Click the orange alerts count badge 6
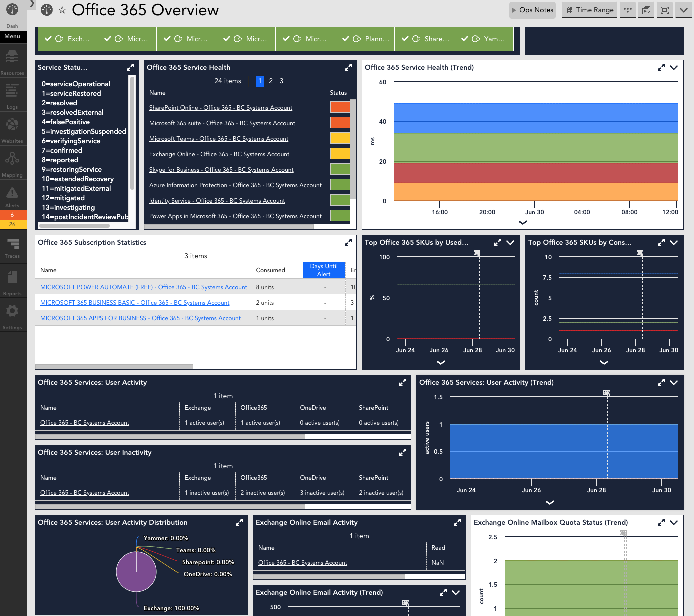Screen dimensions: 694x616 point(12,215)
